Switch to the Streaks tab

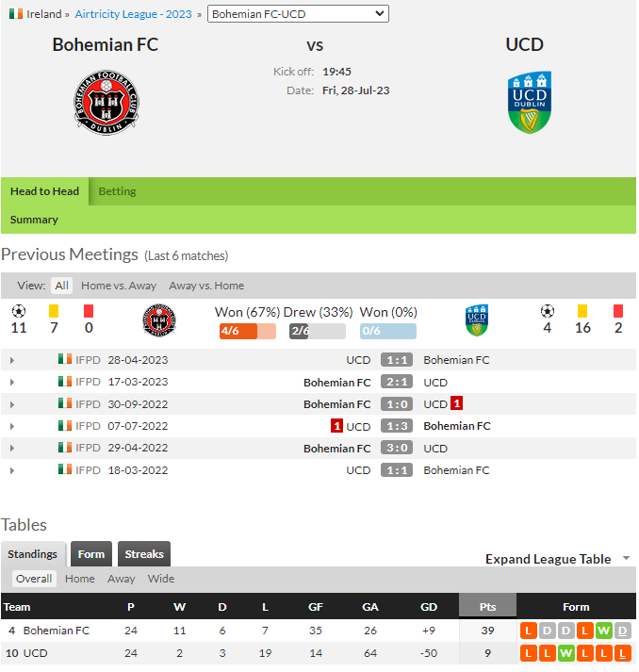tap(144, 554)
